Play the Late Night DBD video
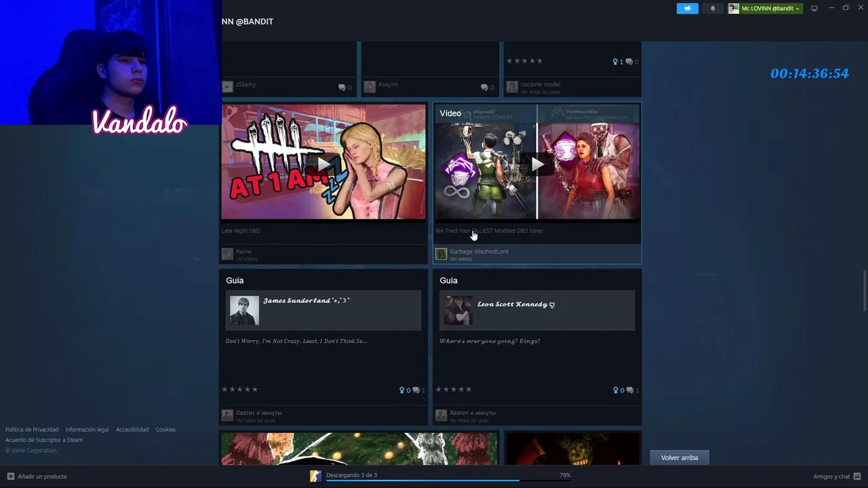Image resolution: width=868 pixels, height=488 pixels. click(x=324, y=163)
